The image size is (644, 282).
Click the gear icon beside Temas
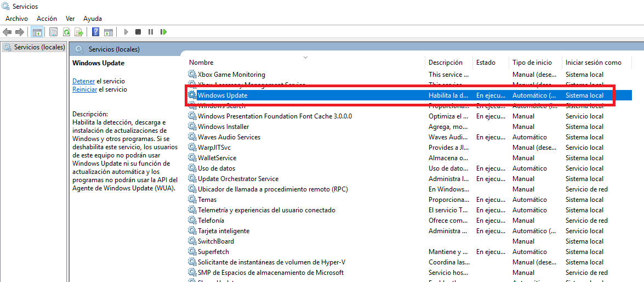[x=192, y=199]
